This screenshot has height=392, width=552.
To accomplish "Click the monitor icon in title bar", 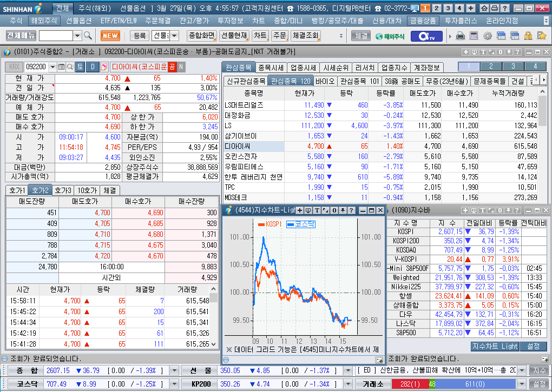I will pyautogui.click(x=415, y=8).
